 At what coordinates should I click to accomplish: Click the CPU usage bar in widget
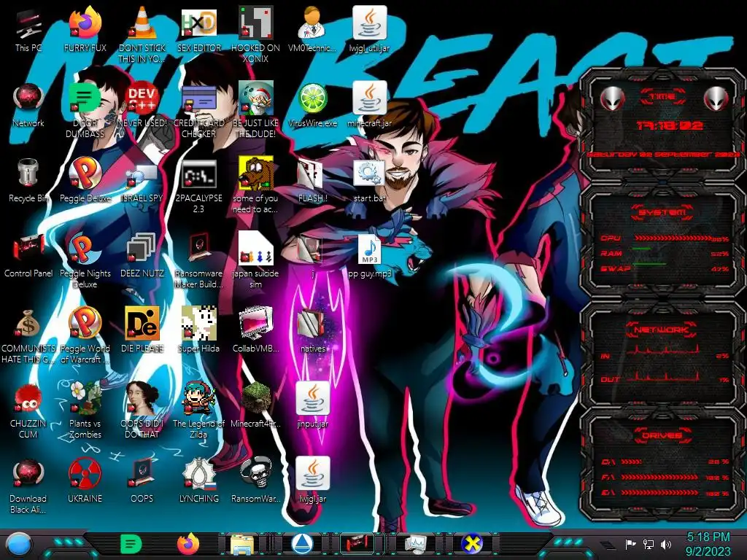point(672,238)
